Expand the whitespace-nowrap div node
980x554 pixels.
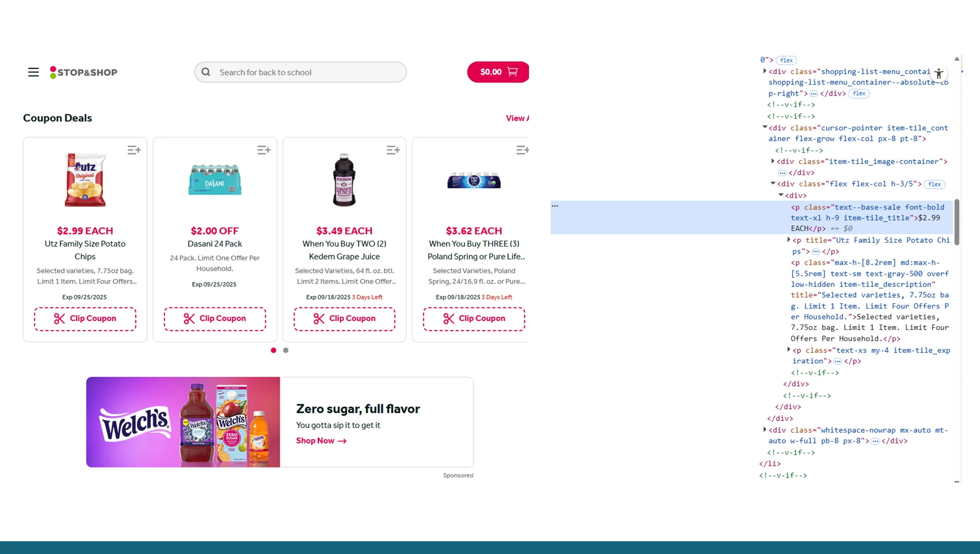764,429
